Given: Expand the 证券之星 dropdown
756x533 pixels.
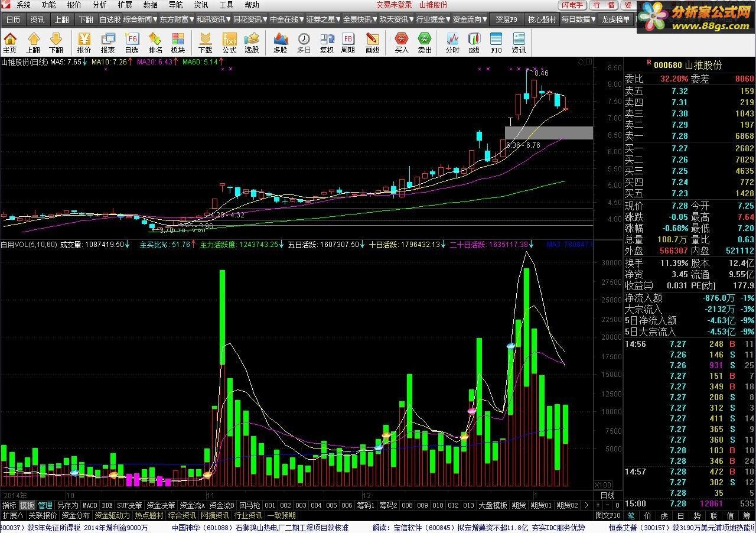Looking at the screenshot, I should (324, 19).
